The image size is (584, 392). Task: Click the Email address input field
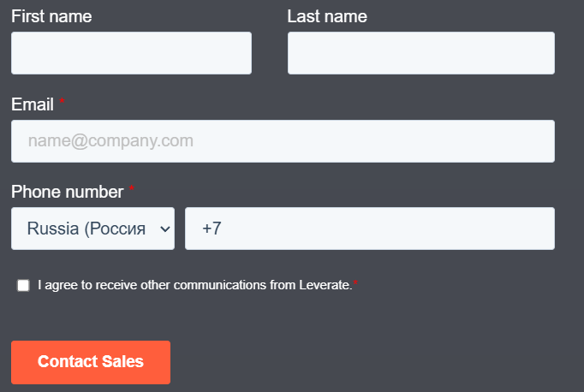tap(283, 141)
